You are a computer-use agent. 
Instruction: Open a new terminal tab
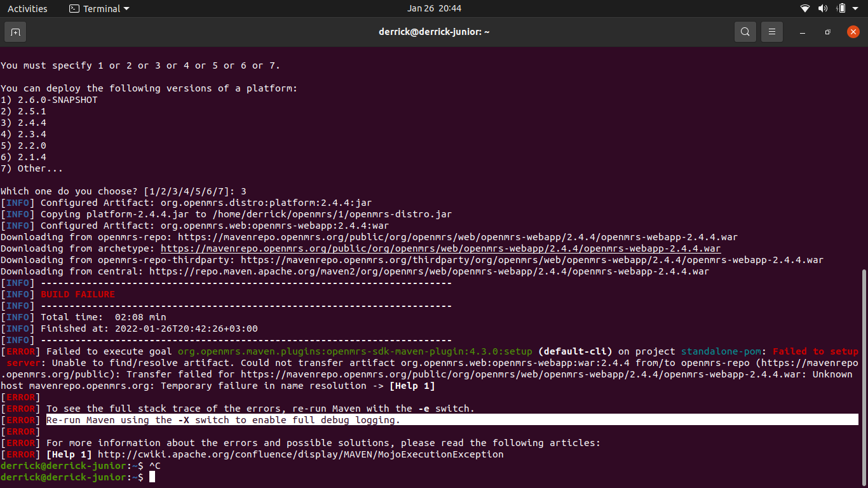pyautogui.click(x=15, y=32)
